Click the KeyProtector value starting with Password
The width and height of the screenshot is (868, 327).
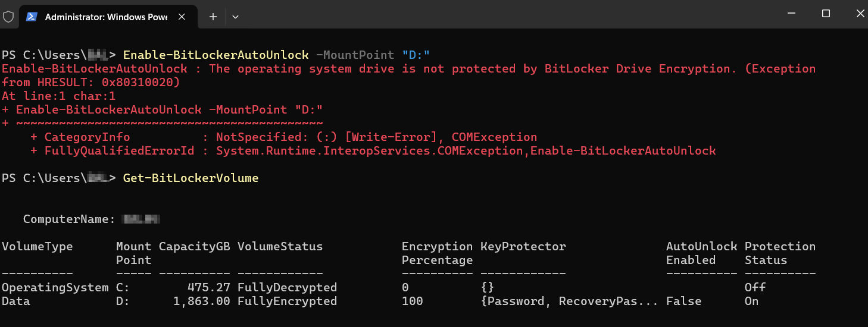(x=569, y=301)
